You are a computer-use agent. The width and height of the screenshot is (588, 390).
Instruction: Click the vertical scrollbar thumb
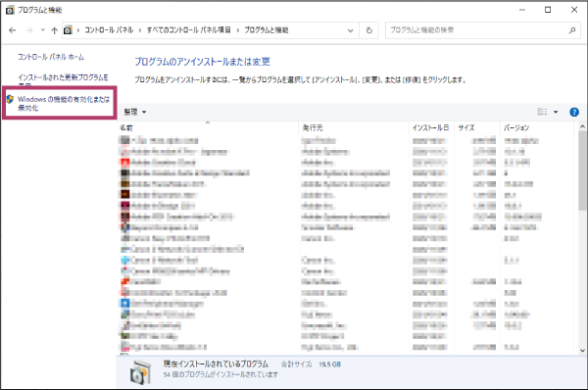(x=582, y=171)
